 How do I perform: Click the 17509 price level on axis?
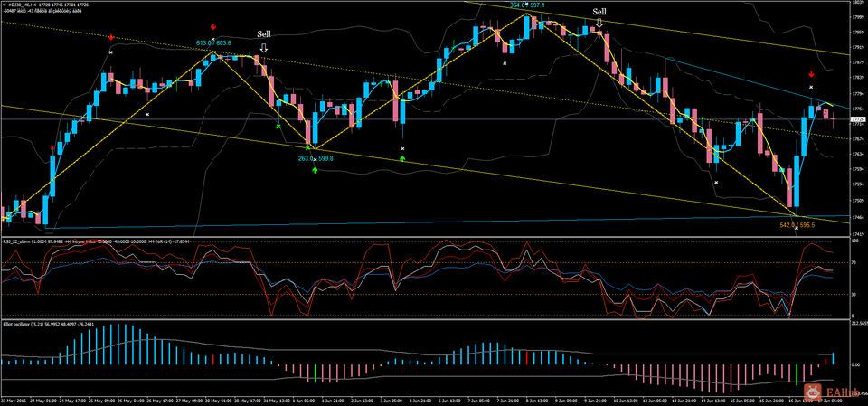pos(859,201)
